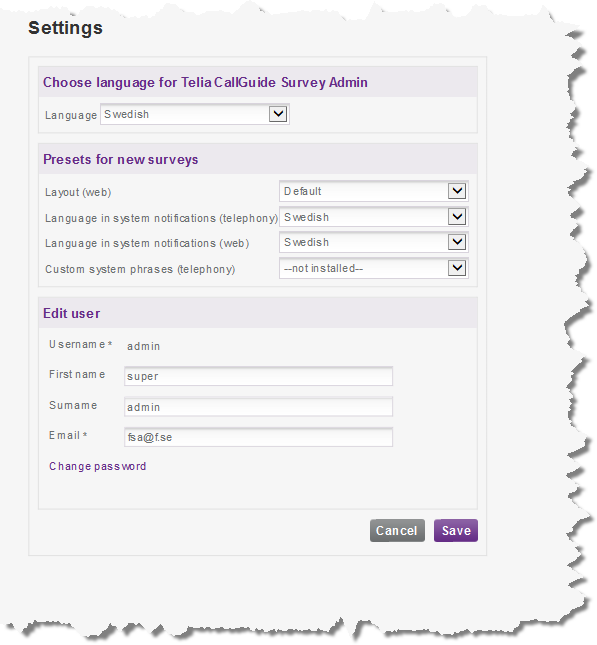Click the Settings page heading
This screenshot has width=597, height=645.
(x=65, y=28)
